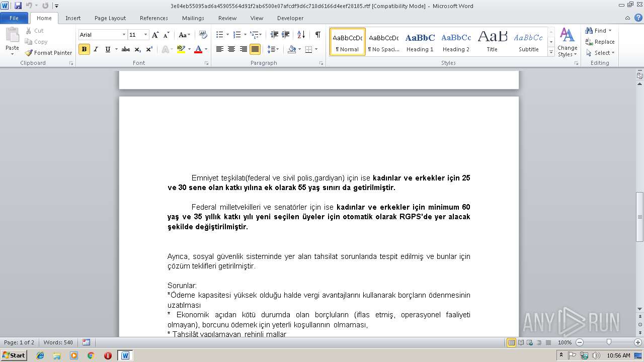Click the Words: 540 status indicator

pyautogui.click(x=58, y=342)
